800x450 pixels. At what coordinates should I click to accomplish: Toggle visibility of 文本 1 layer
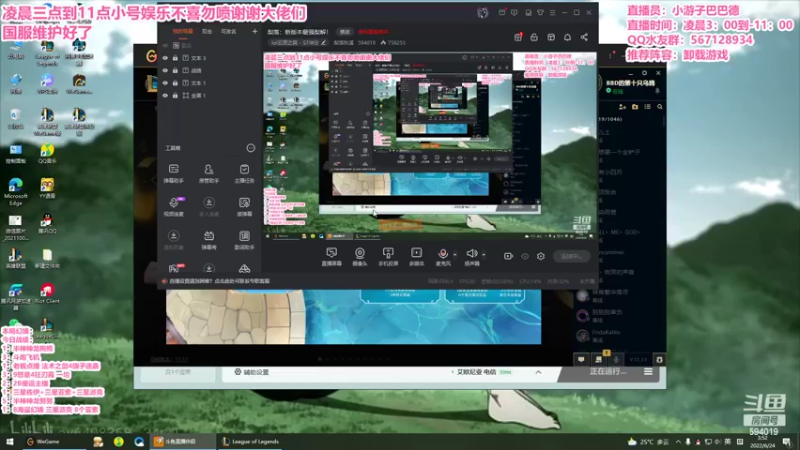[x=165, y=83]
